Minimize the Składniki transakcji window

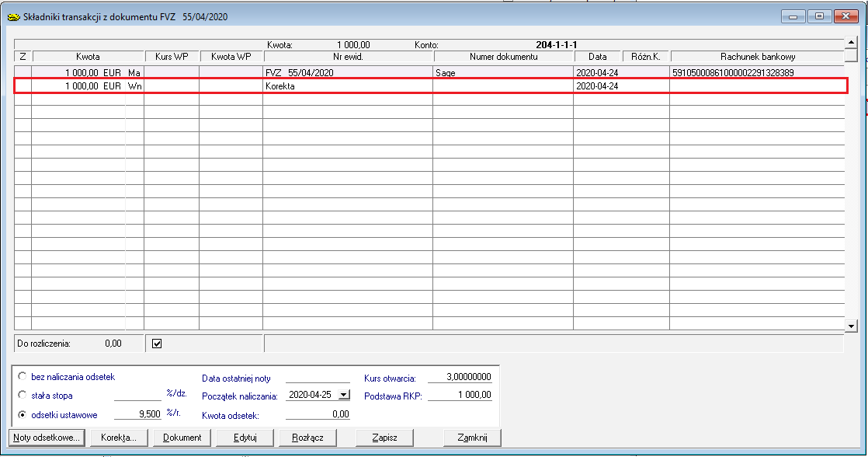coord(793,16)
